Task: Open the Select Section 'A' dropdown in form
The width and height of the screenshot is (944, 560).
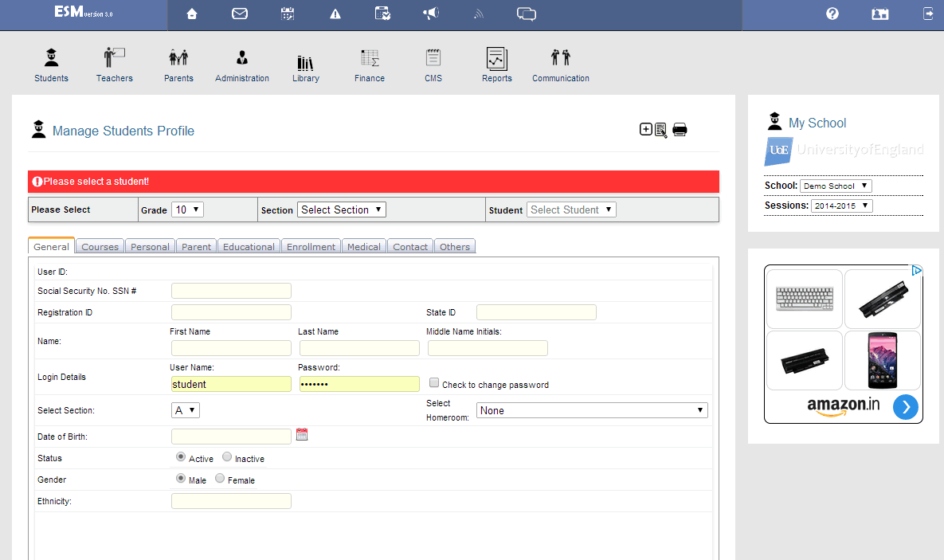Action: (186, 411)
